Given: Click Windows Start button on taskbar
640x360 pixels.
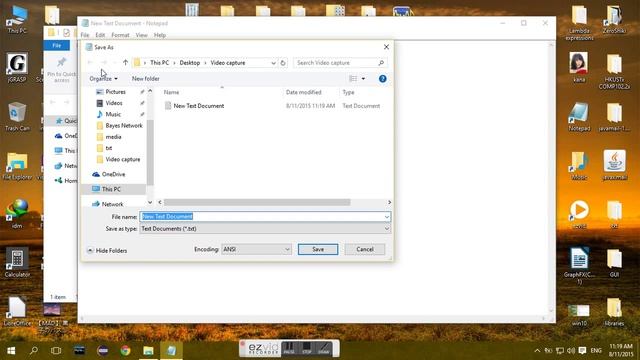Looking at the screenshot, I should click(x=11, y=350).
